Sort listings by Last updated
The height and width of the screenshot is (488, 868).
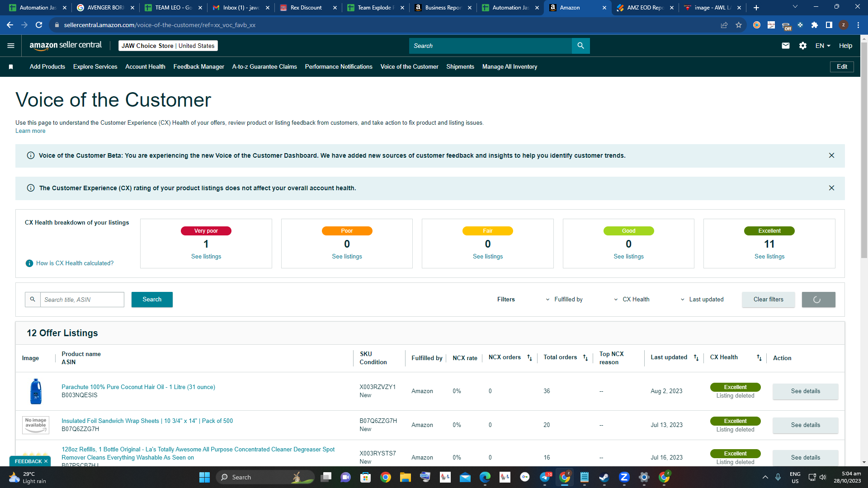pos(696,358)
